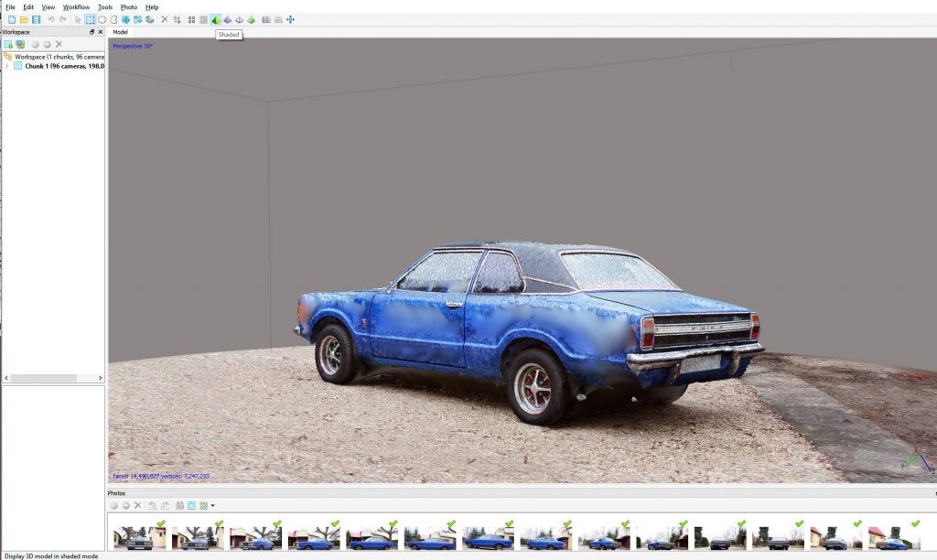This screenshot has height=560, width=937.
Task: Select the first car photo thumbnail
Action: [x=138, y=536]
